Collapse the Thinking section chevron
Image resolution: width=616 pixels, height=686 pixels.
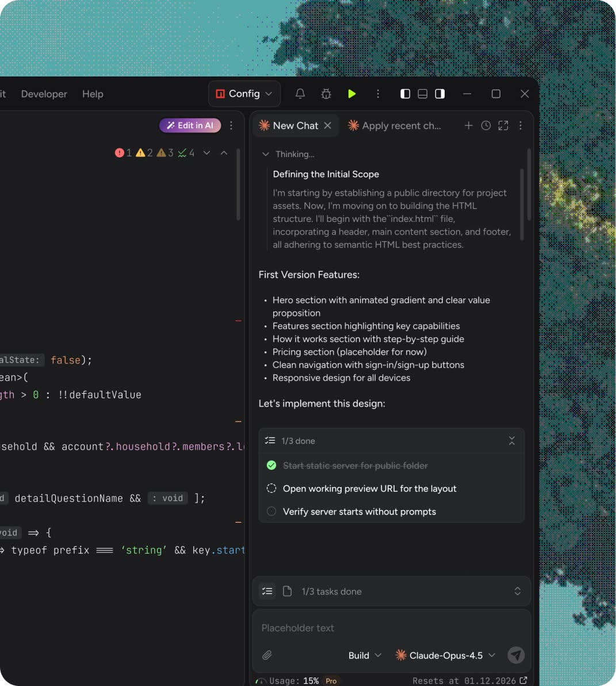(266, 154)
